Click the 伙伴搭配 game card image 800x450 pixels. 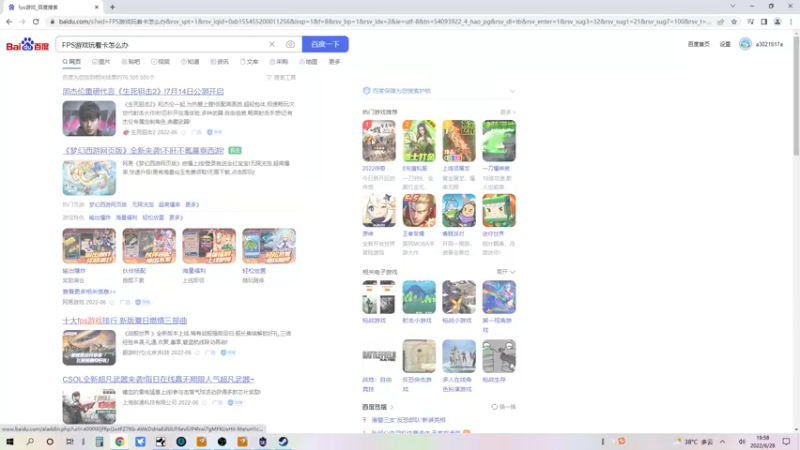click(x=149, y=246)
